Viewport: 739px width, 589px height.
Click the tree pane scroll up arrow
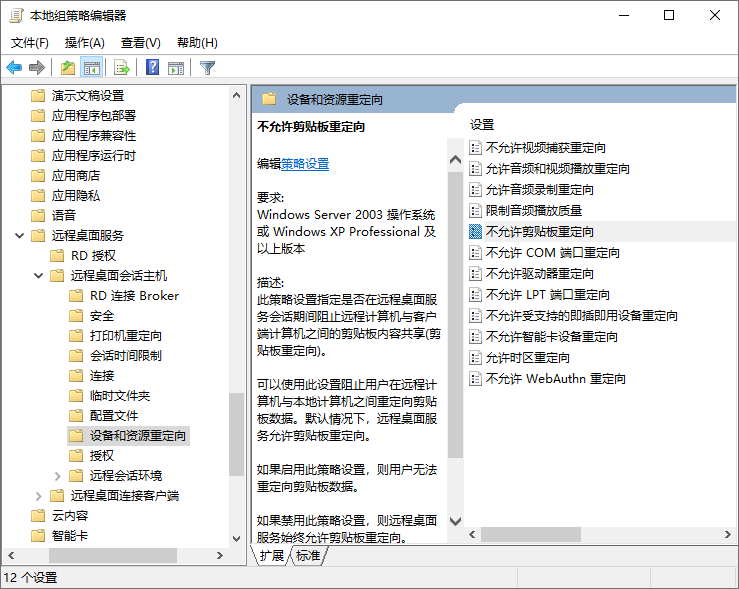[237, 95]
